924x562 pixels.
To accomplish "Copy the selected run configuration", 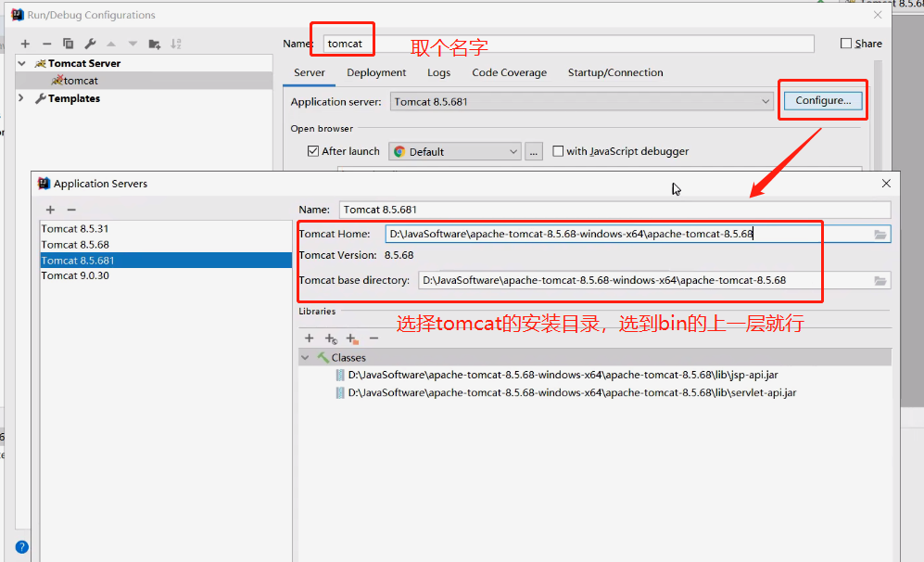I will point(68,44).
